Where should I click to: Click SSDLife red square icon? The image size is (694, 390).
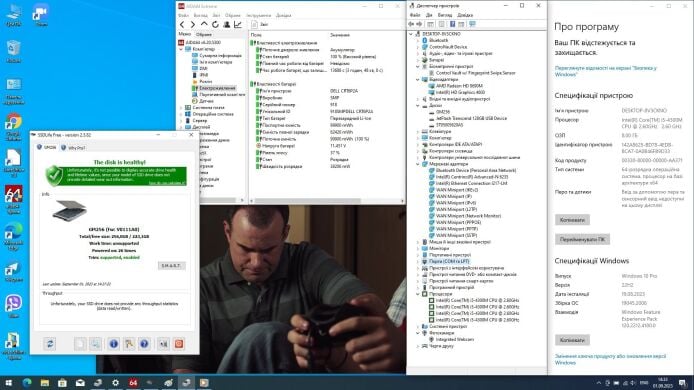(x=179, y=344)
